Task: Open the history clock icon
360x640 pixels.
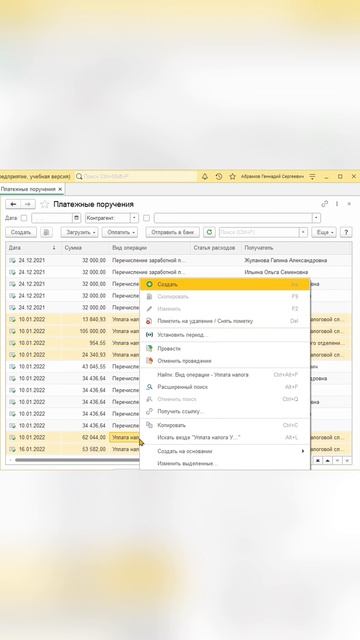Action: click(219, 176)
